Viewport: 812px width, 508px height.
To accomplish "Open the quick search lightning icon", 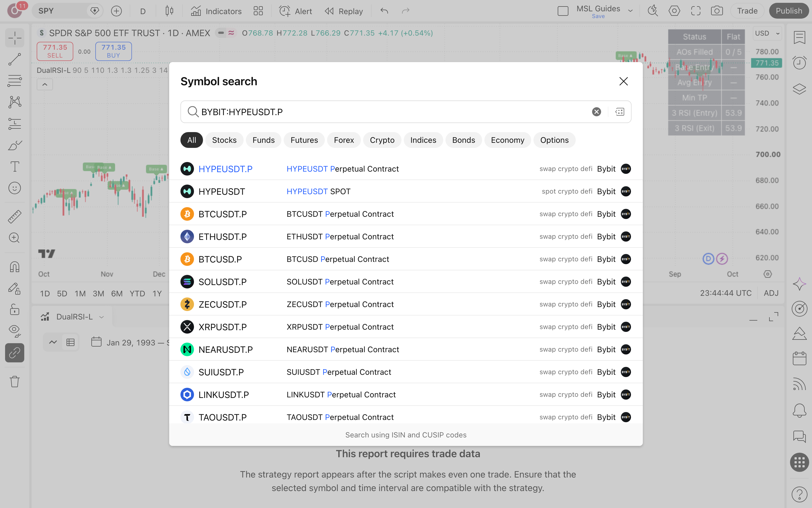I will pos(653,11).
